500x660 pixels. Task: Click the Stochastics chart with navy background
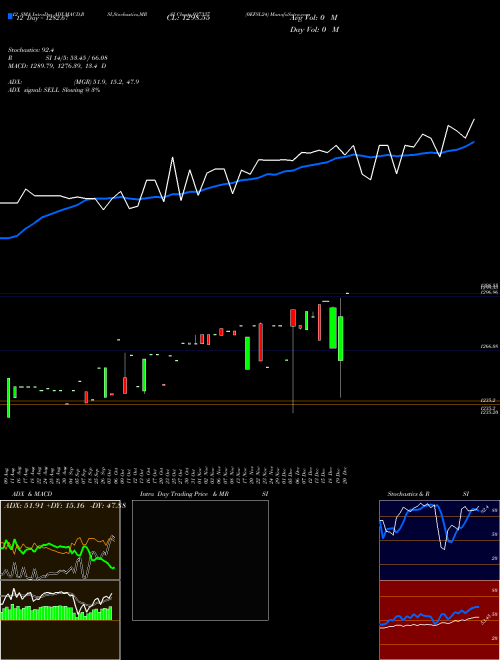439,540
